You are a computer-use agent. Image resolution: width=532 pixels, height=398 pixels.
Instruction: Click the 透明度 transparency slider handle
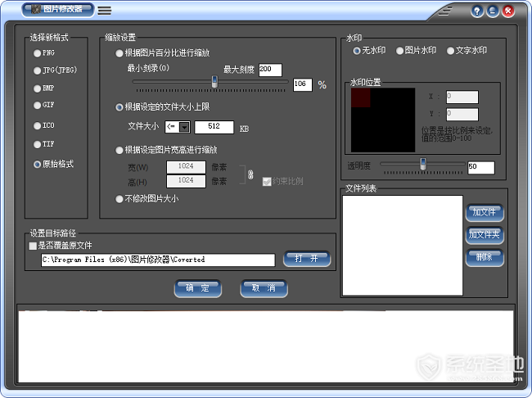423,164
